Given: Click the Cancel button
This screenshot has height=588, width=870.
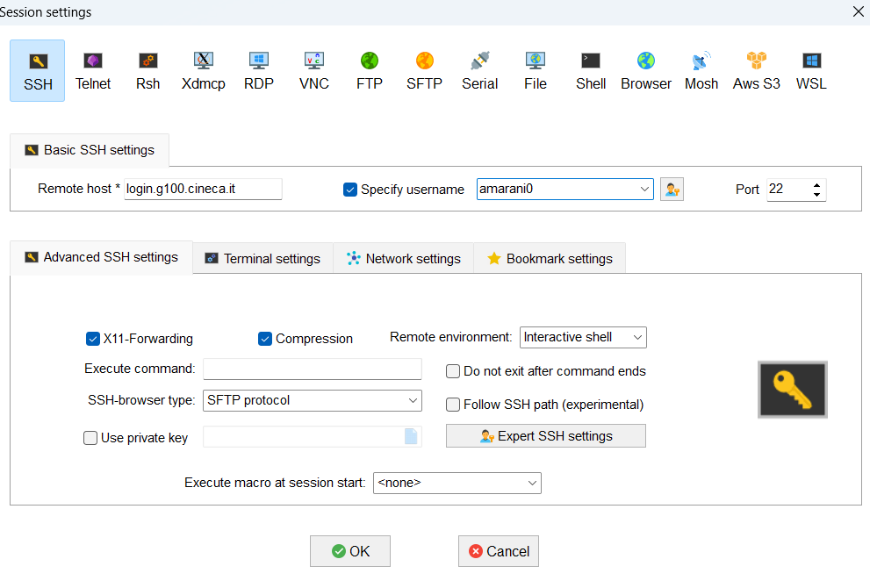Looking at the screenshot, I should coord(499,551).
